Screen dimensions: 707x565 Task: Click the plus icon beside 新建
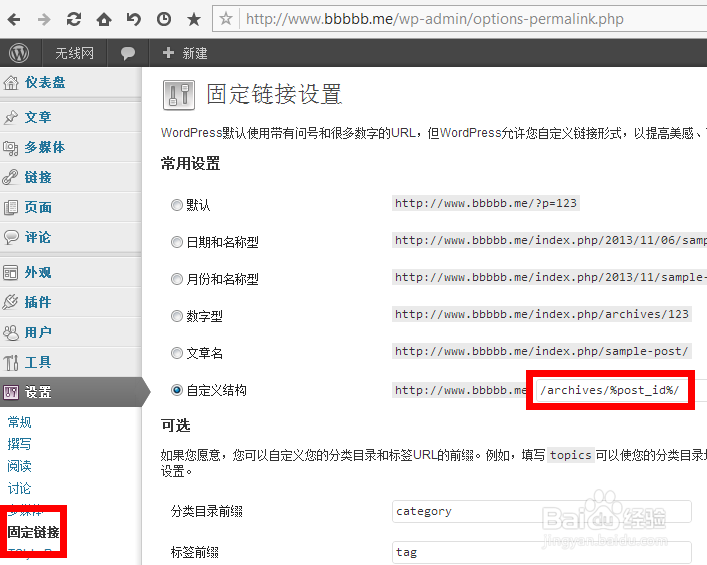coord(168,53)
